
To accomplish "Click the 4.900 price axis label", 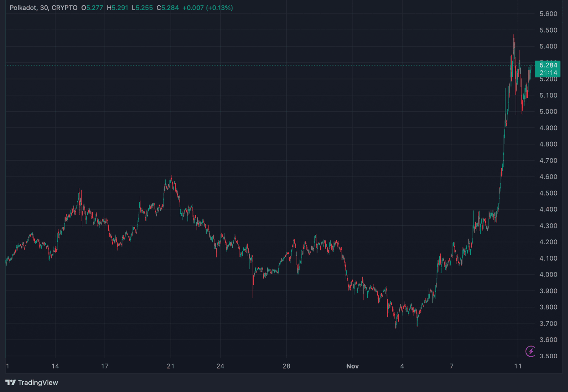I will (x=548, y=128).
